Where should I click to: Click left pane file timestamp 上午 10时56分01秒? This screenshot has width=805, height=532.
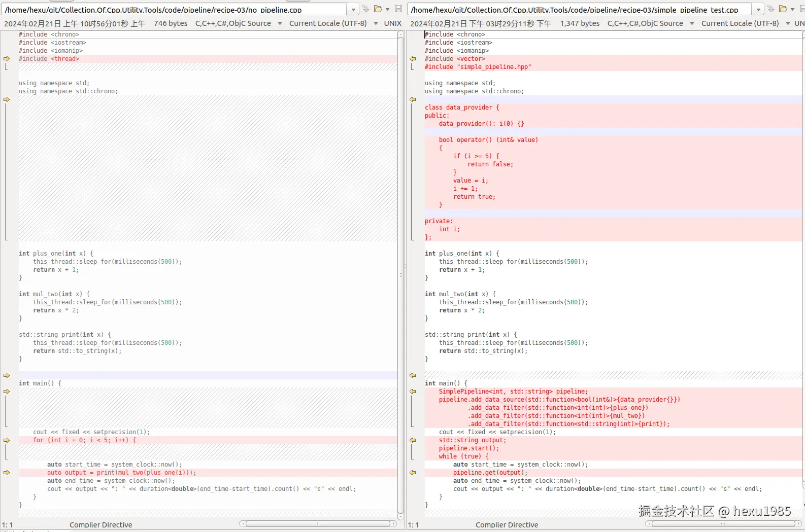[x=75, y=23]
